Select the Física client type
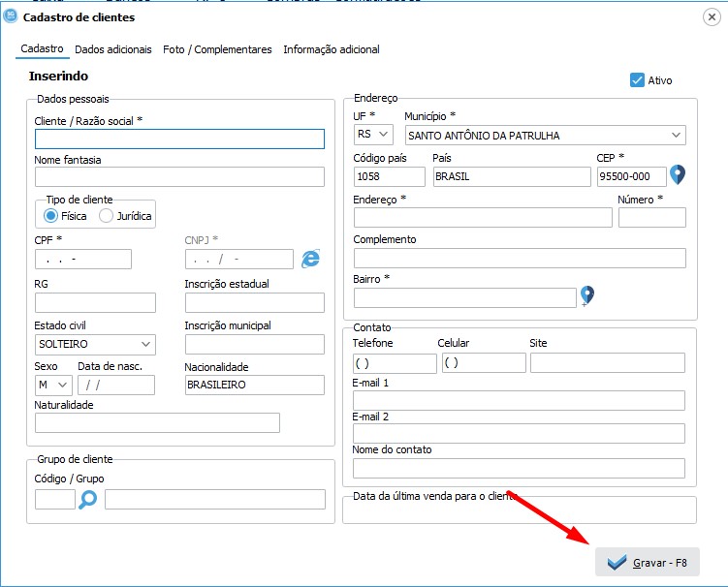The width and height of the screenshot is (728, 587). [51, 216]
